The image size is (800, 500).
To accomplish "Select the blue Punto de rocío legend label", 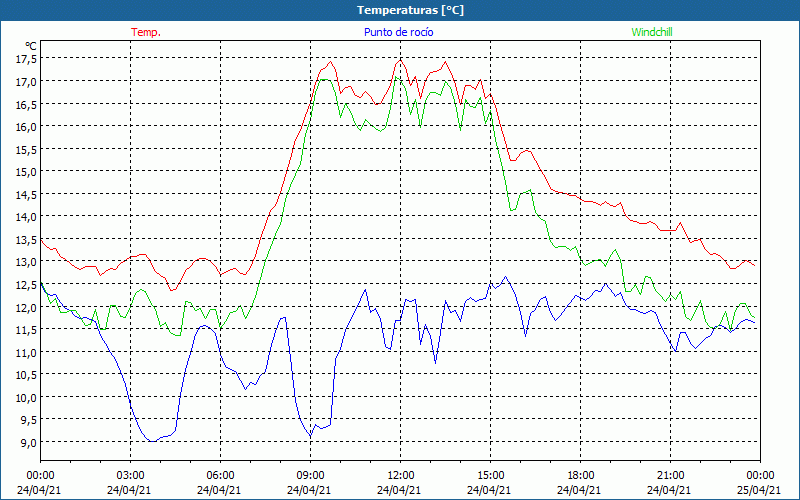I will click(x=398, y=32).
